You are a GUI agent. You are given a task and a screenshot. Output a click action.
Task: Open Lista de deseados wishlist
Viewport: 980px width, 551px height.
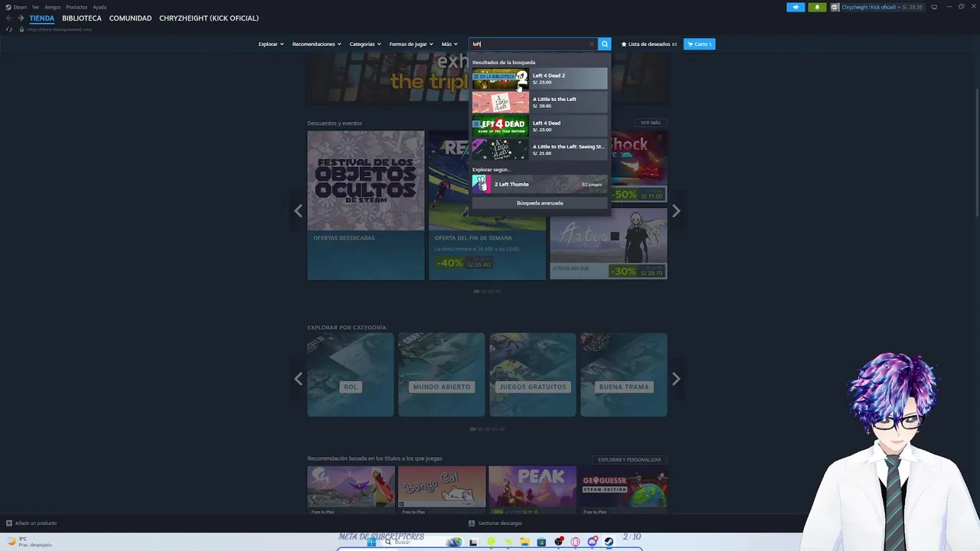tap(648, 44)
